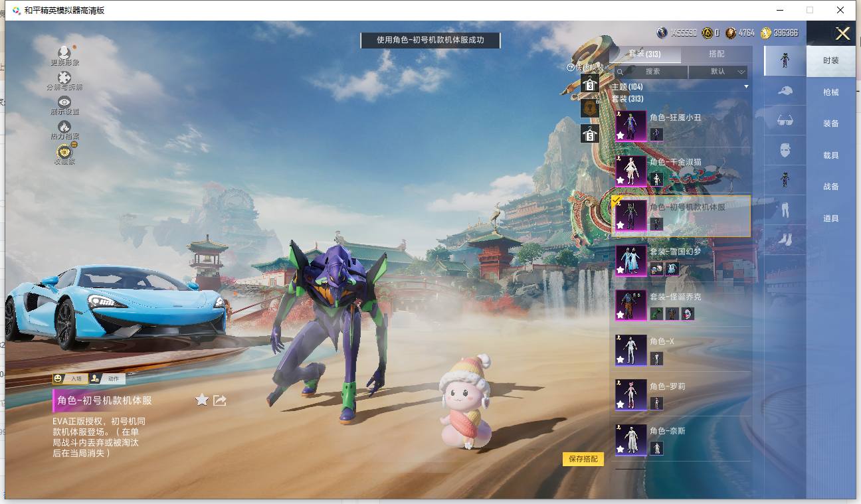Open the 道具 items menu
This screenshot has height=504, width=861.
coord(831,218)
